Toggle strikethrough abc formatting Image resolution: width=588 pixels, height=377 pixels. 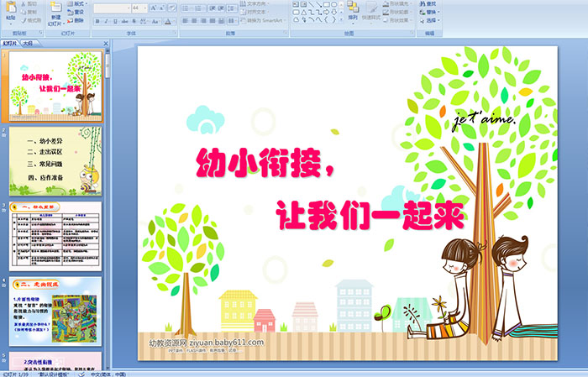[124, 21]
